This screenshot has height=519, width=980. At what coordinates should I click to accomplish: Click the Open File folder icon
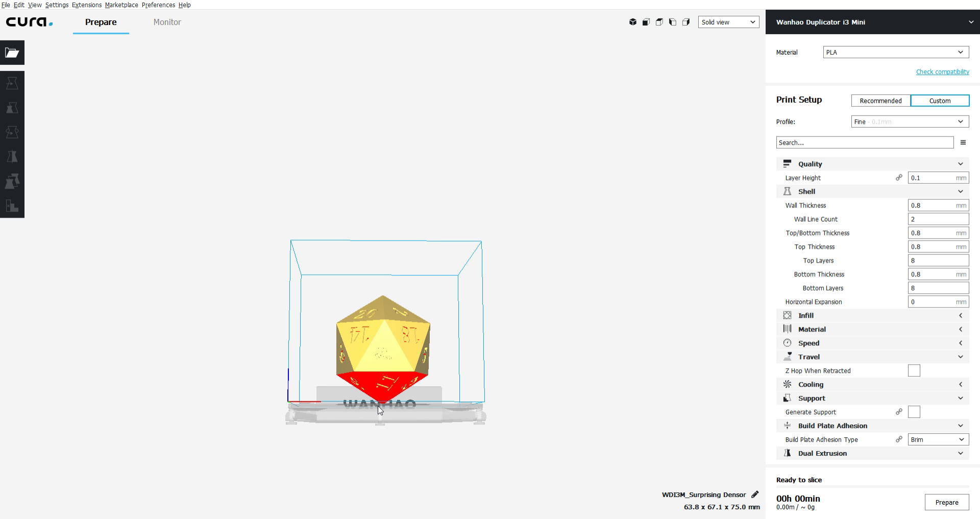pos(12,53)
